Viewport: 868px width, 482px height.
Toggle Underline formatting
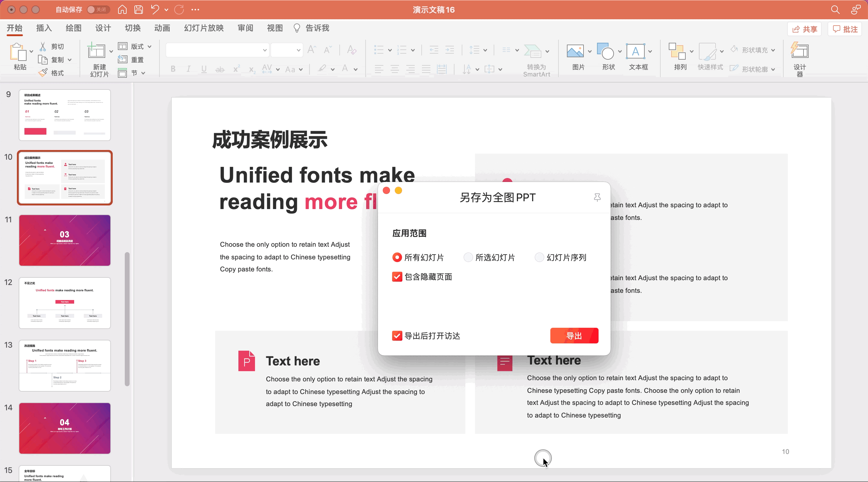(x=204, y=69)
